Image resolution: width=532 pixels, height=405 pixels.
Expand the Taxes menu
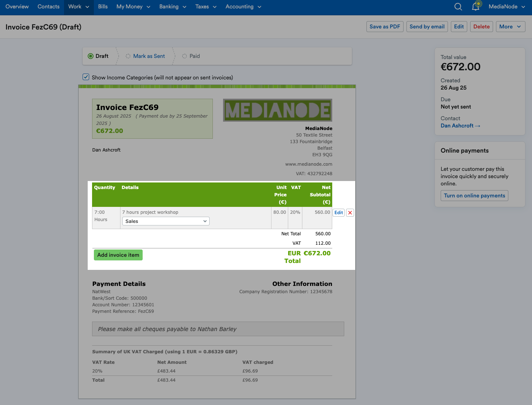coord(206,7)
